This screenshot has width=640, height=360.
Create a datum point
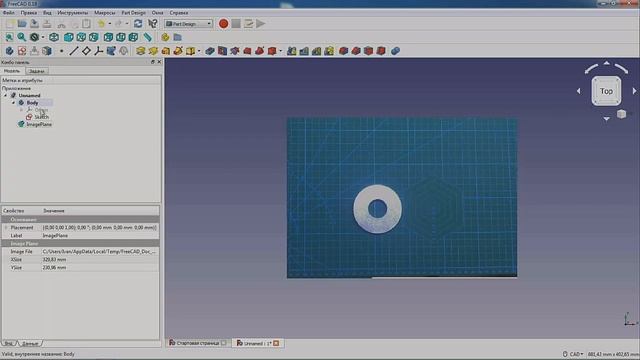click(62, 51)
